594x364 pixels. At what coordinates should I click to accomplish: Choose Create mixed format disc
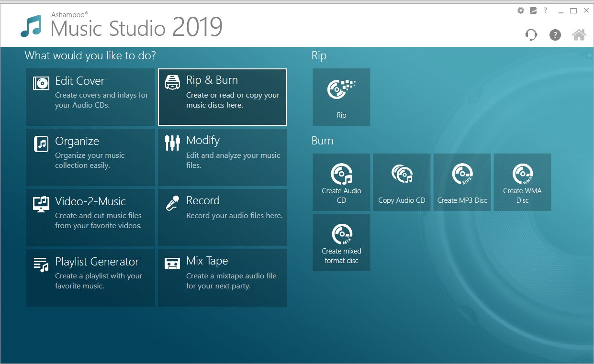click(x=341, y=242)
